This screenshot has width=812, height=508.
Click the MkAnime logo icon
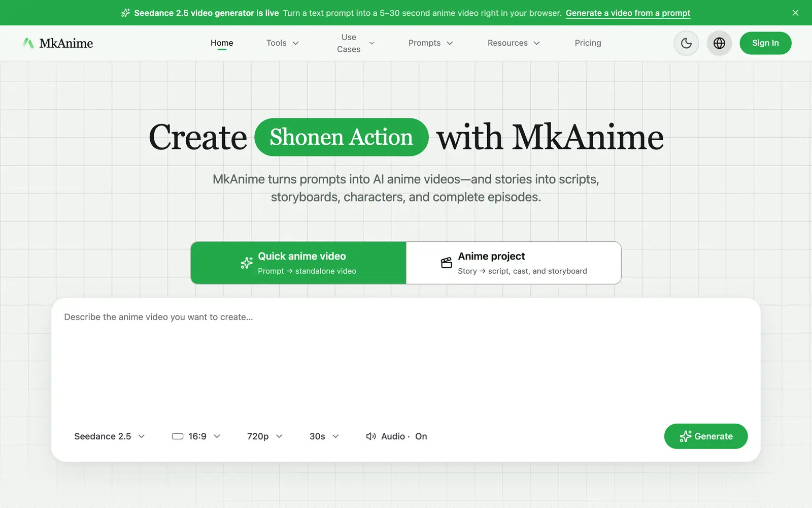28,43
